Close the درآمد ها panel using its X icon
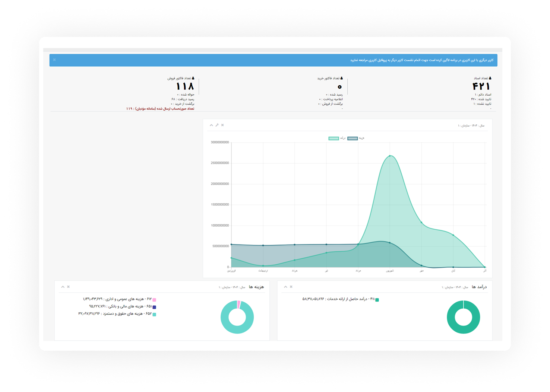The height and width of the screenshot is (392, 550). pos(291,287)
